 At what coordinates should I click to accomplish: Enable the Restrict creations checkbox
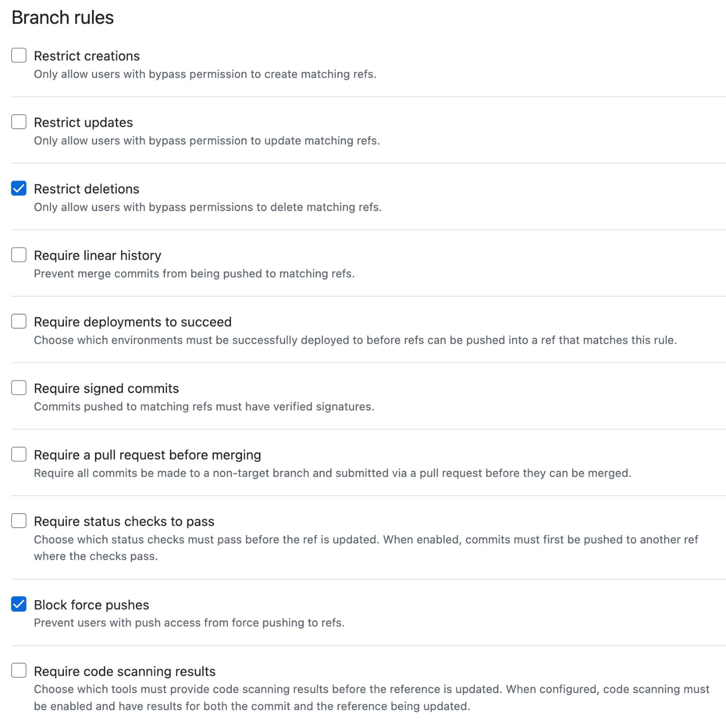coord(19,55)
